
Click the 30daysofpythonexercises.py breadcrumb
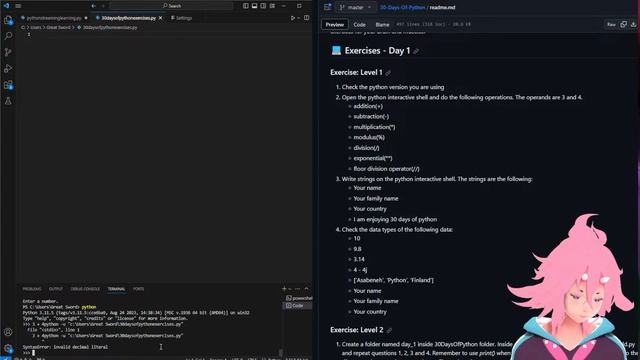(x=110, y=27)
